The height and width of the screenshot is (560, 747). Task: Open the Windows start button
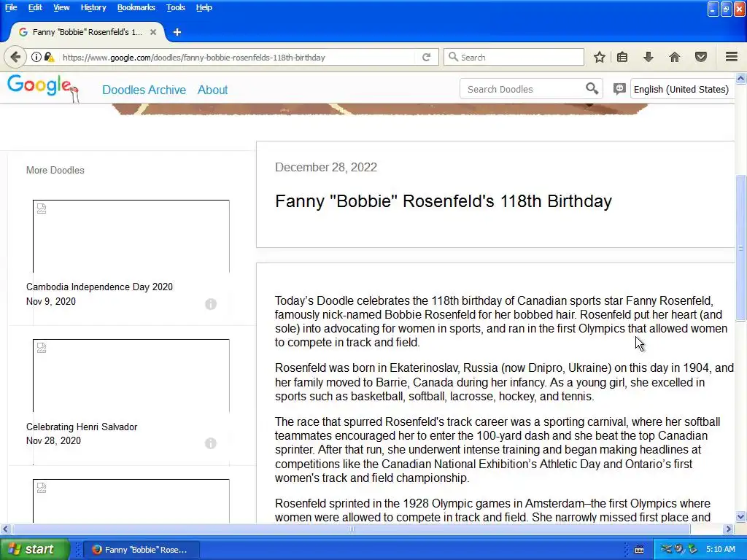pyautogui.click(x=34, y=549)
